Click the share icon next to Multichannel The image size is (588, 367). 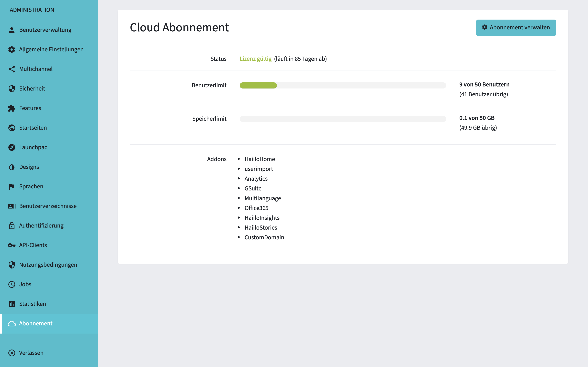[12, 69]
